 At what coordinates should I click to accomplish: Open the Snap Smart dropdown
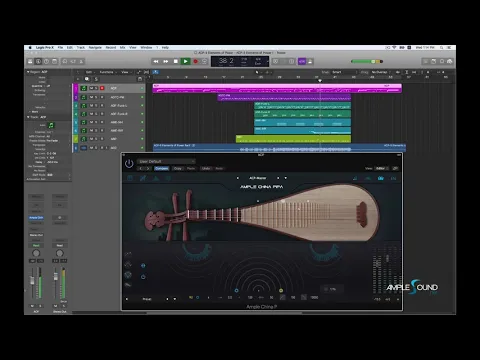343,72
